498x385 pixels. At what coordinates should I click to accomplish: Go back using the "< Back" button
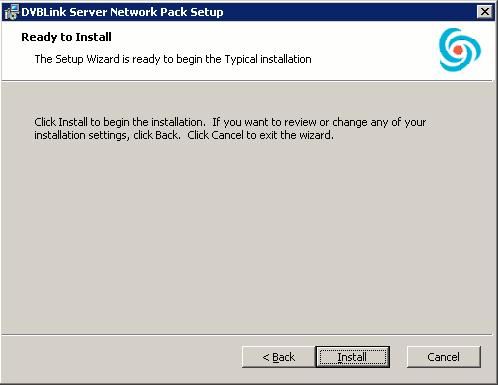[279, 357]
